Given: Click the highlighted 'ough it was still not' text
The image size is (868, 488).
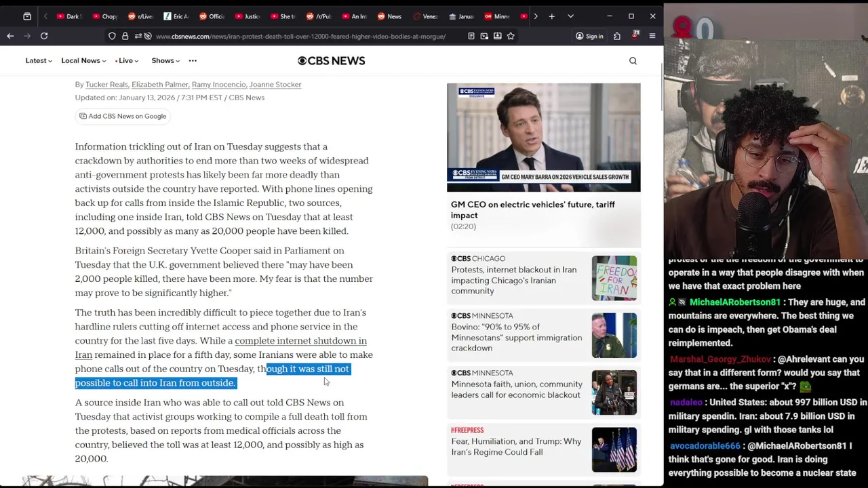Looking at the screenshot, I should coord(308,369).
